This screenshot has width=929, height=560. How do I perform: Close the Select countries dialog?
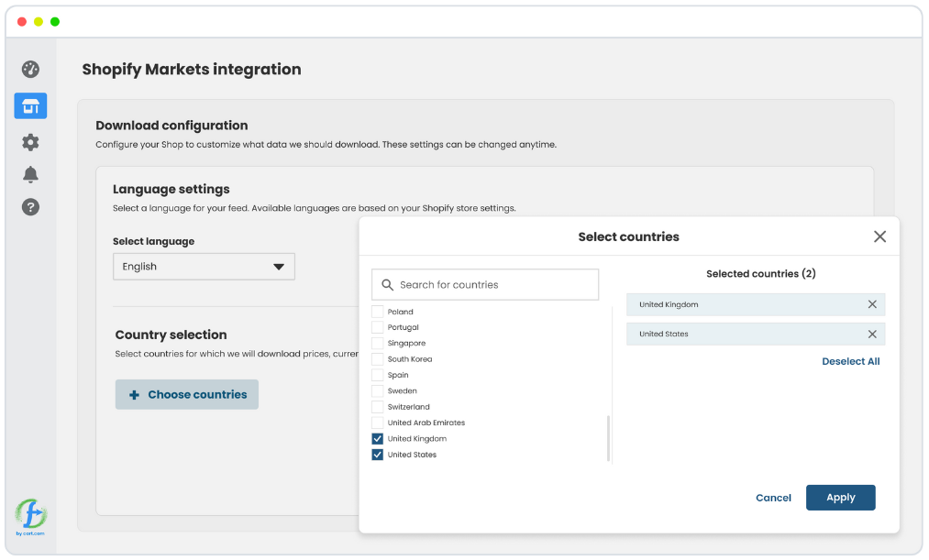click(x=879, y=236)
